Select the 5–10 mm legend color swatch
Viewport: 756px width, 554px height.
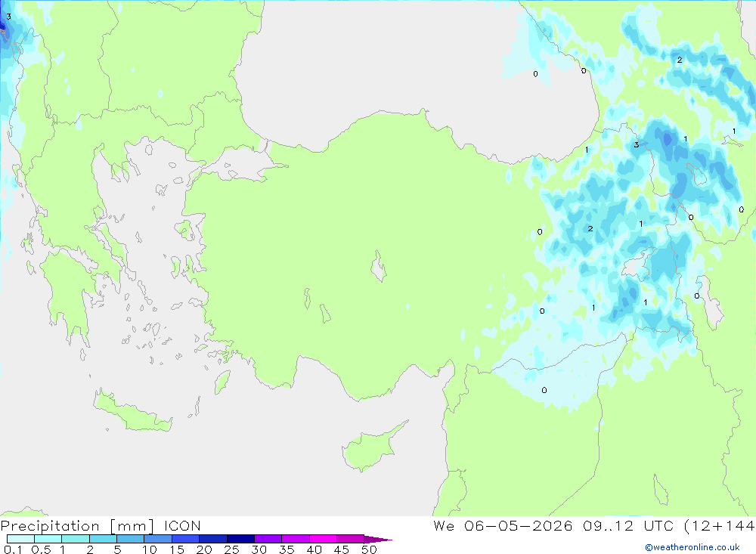(131, 539)
